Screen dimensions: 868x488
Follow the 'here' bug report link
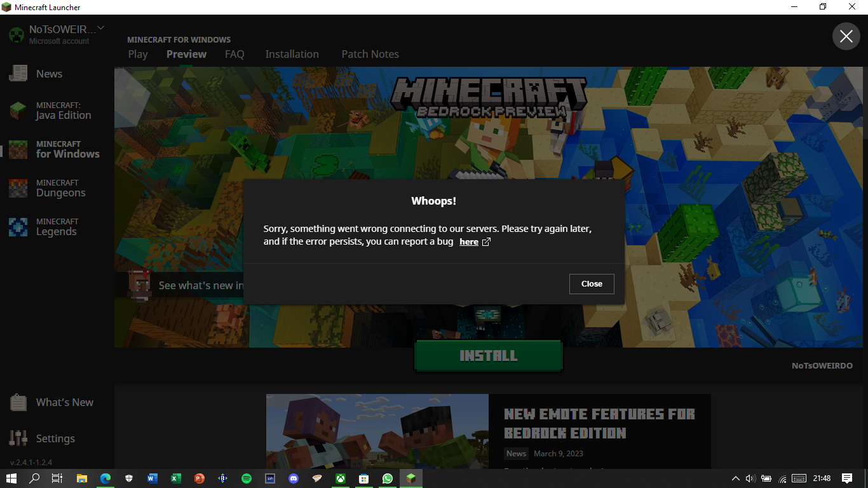[469, 242]
